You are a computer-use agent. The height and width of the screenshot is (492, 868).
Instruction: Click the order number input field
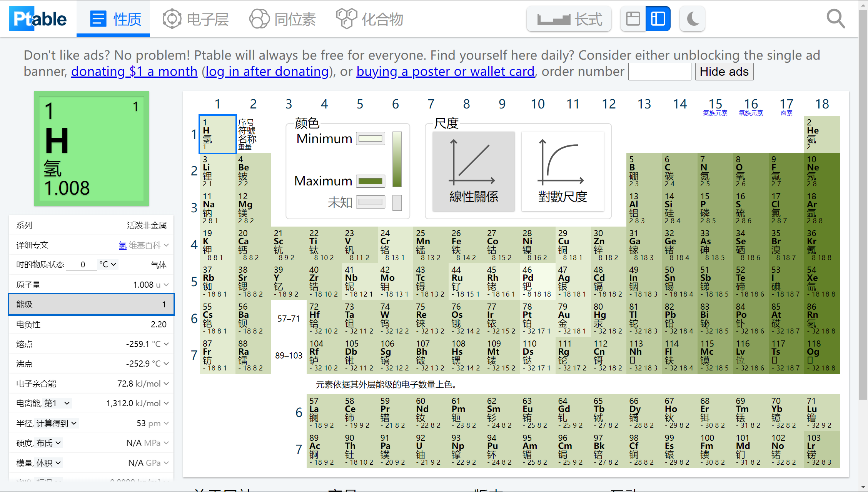[659, 71]
